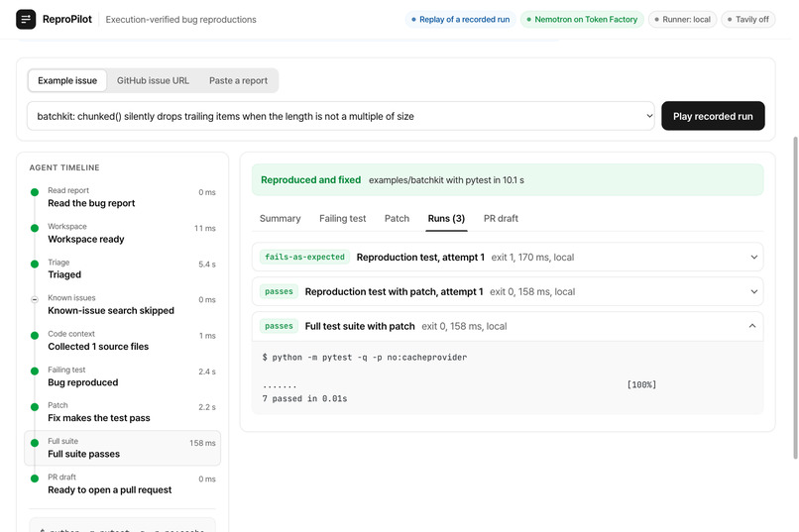This screenshot has height=532, width=799.
Task: Click the 5.4 s duration for Triaged
Action: tap(207, 265)
